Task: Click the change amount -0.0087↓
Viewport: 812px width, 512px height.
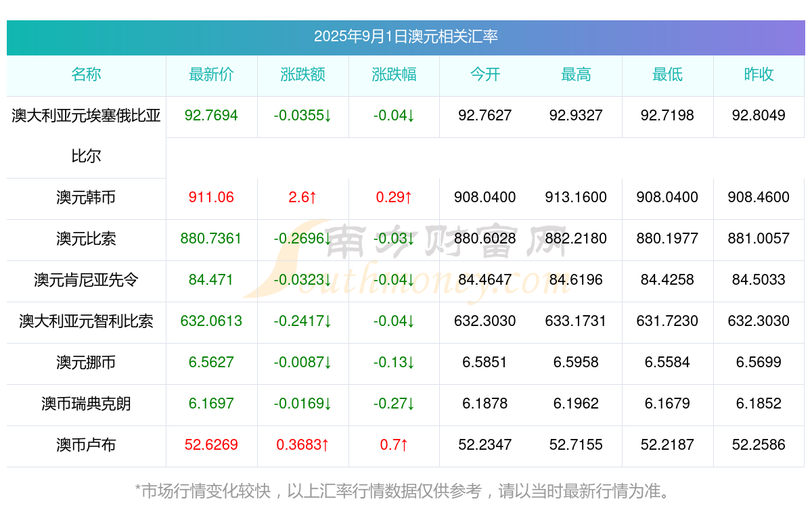Action: click(302, 363)
